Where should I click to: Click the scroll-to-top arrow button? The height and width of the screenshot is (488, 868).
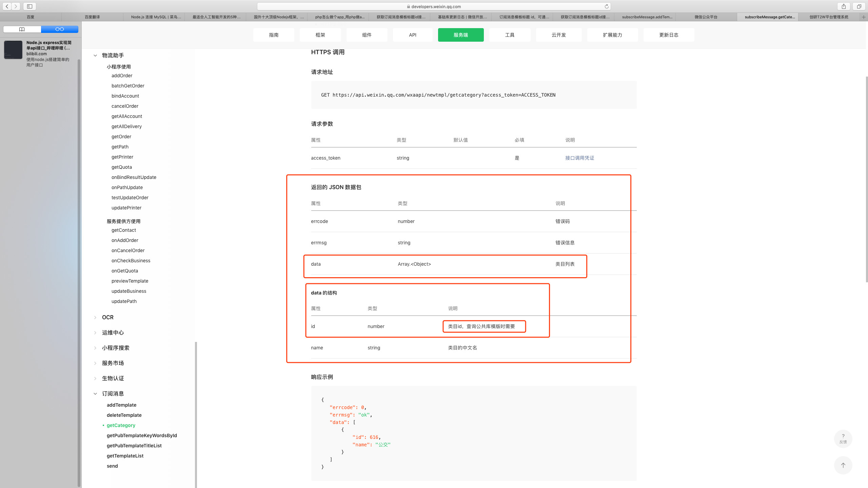pos(843,465)
